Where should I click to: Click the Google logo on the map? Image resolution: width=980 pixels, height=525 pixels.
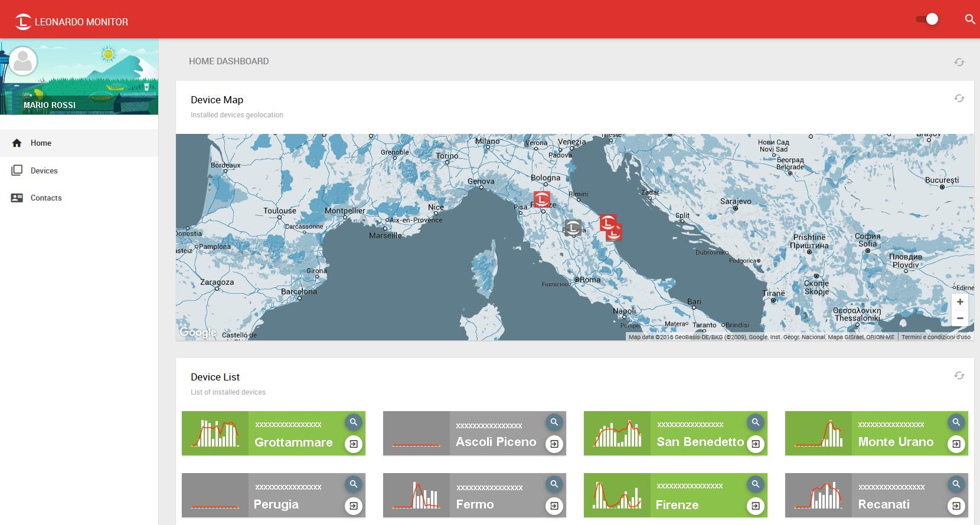pyautogui.click(x=198, y=332)
